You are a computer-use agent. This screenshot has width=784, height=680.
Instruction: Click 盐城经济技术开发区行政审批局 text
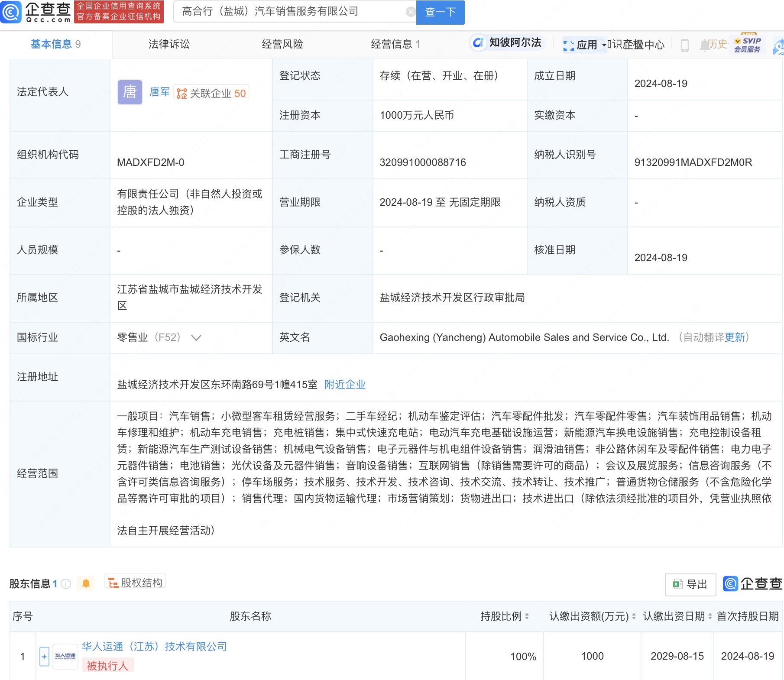(x=452, y=298)
